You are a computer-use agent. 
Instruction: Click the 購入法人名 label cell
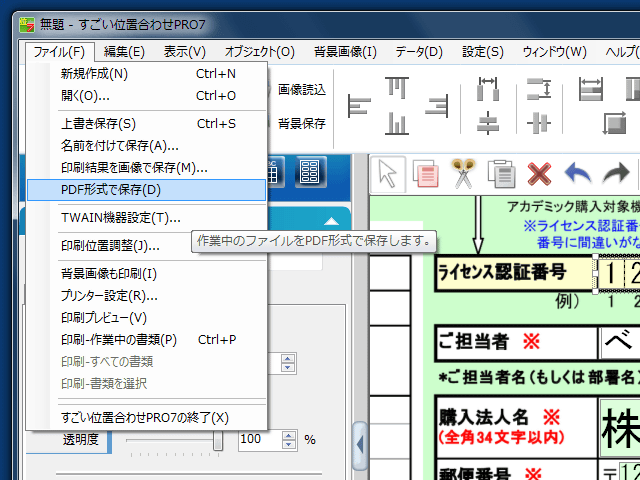516,427
